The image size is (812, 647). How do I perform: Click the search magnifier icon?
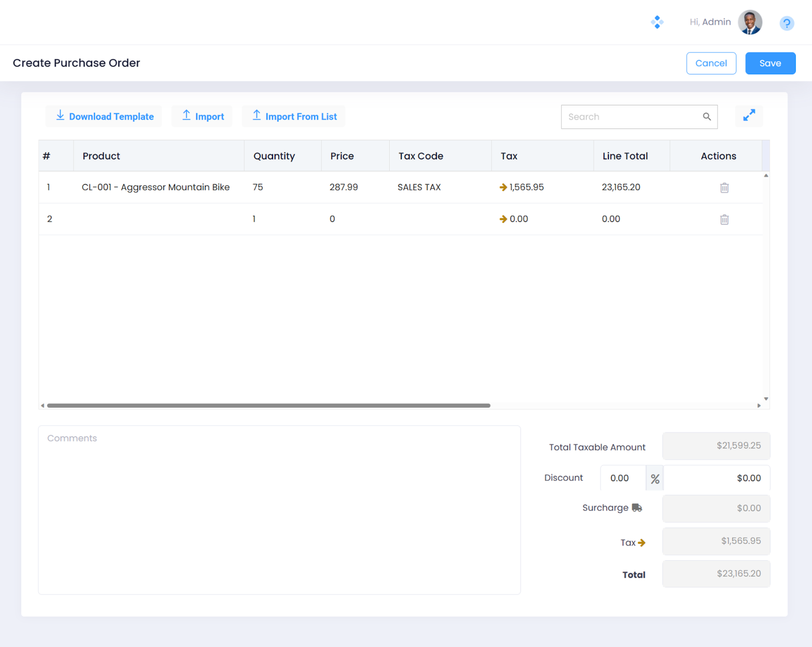pos(706,117)
